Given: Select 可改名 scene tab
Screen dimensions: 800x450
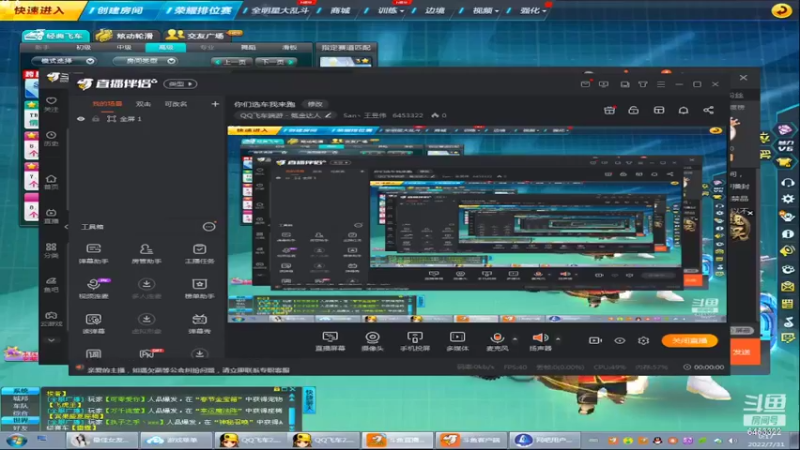Looking at the screenshot, I should click(176, 104).
